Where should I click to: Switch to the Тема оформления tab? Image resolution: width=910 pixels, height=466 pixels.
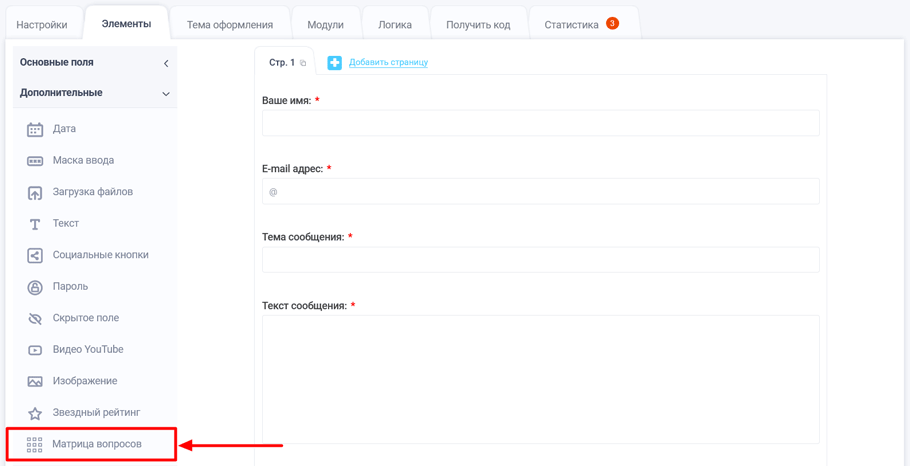pos(230,25)
